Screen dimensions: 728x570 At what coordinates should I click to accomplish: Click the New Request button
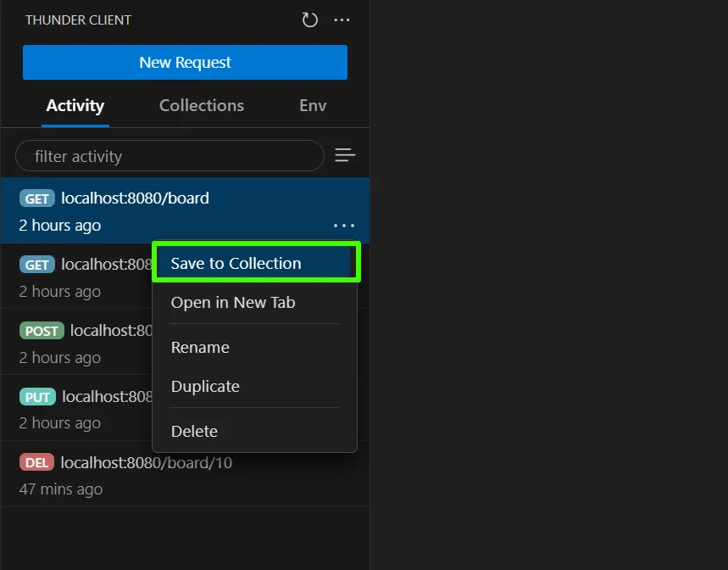[185, 62]
